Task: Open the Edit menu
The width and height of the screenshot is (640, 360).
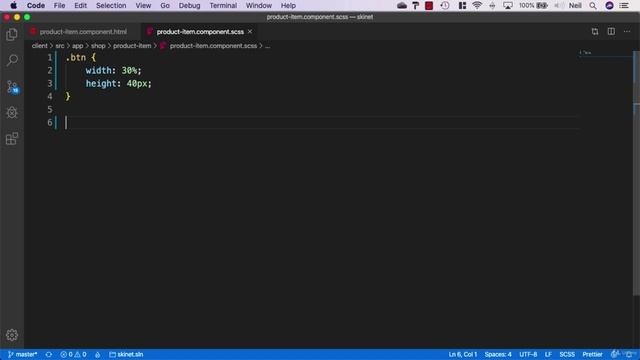Action: [80, 5]
